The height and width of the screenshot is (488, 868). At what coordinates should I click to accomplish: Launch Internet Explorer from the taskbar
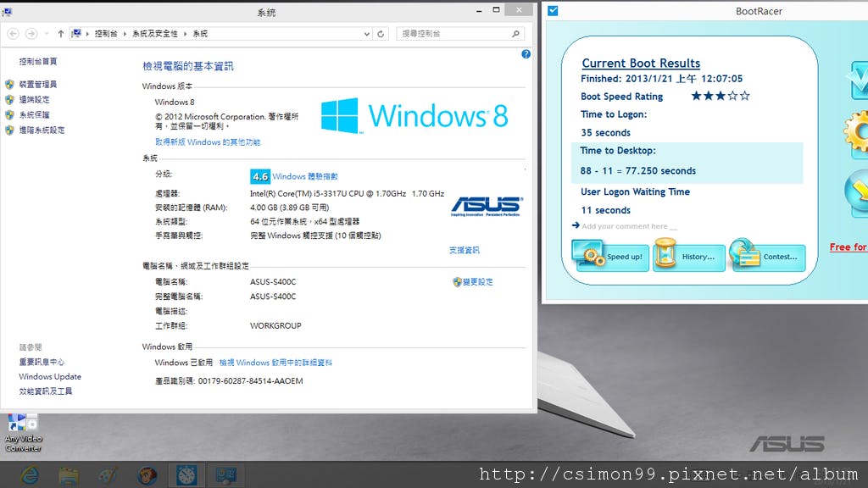(30, 475)
